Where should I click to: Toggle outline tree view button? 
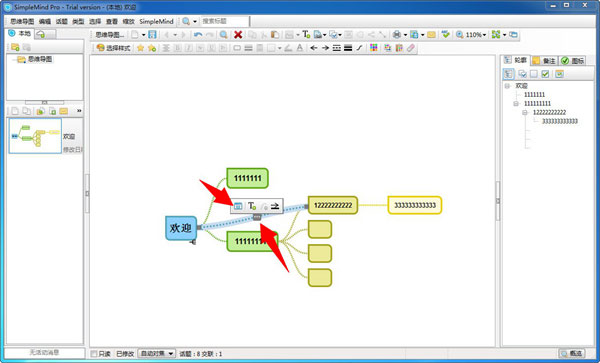508,74
